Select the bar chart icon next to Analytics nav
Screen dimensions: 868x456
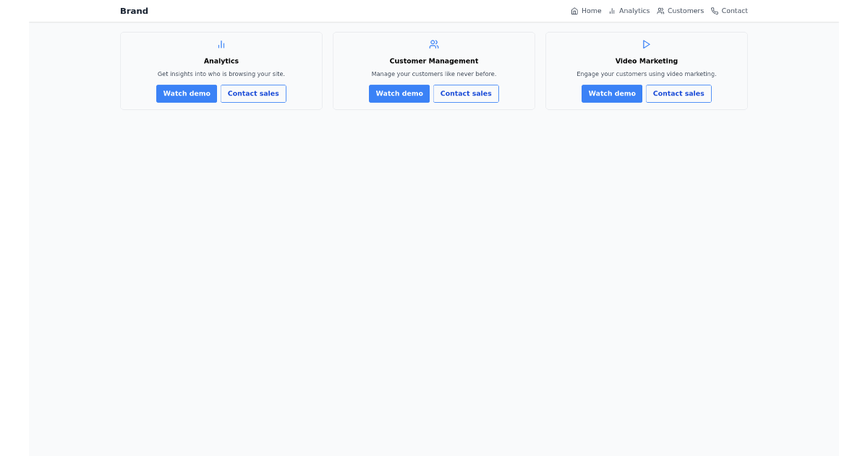pyautogui.click(x=611, y=11)
